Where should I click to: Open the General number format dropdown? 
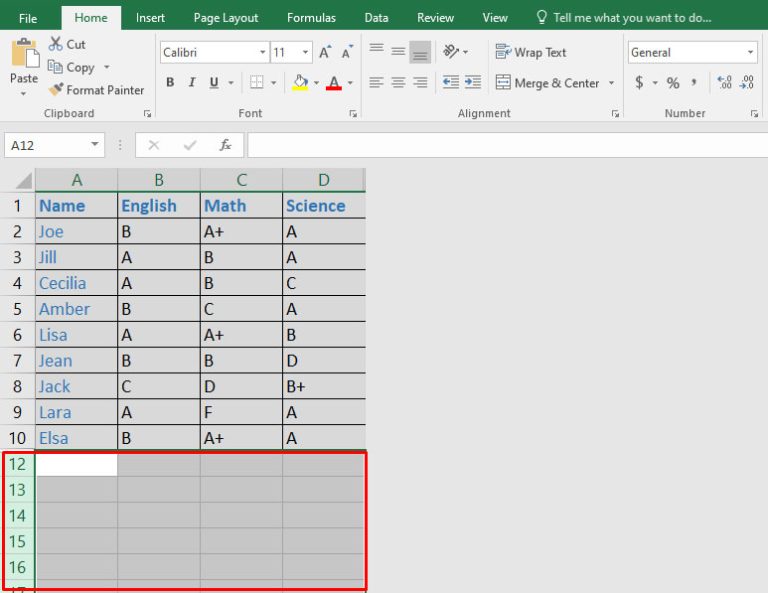750,52
